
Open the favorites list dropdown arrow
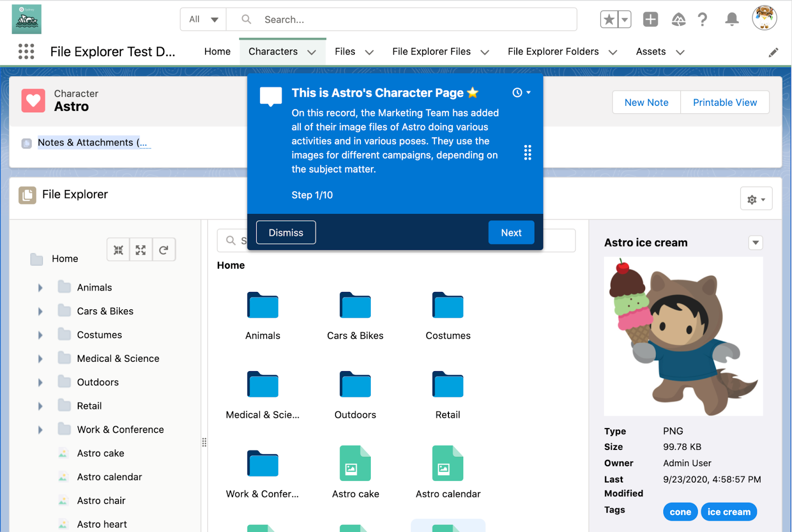[x=625, y=19]
